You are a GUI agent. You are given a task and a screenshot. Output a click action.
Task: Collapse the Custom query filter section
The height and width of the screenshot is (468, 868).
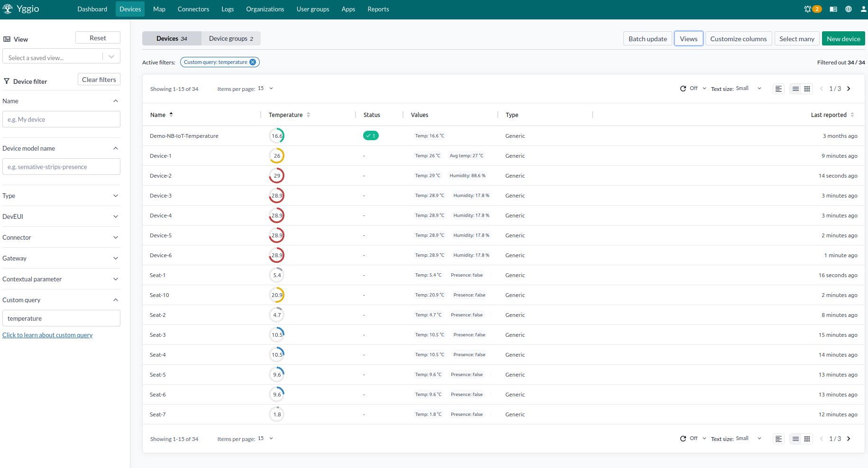[x=115, y=300]
